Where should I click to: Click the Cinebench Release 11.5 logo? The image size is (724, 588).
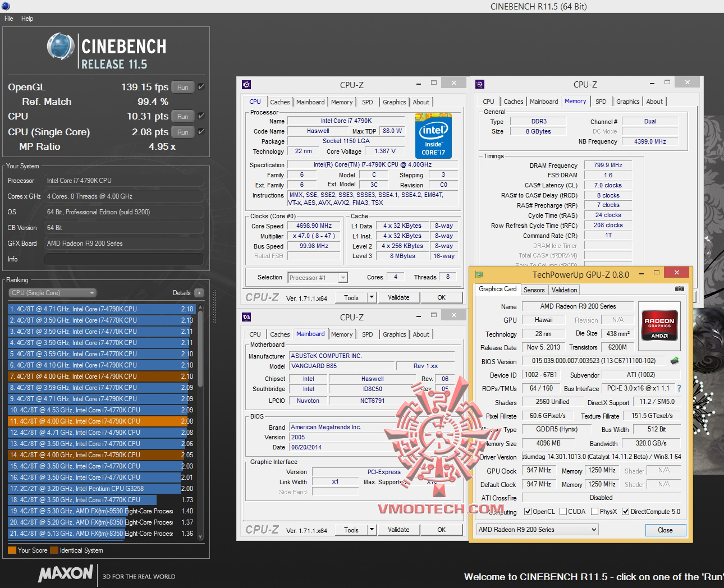point(107,51)
